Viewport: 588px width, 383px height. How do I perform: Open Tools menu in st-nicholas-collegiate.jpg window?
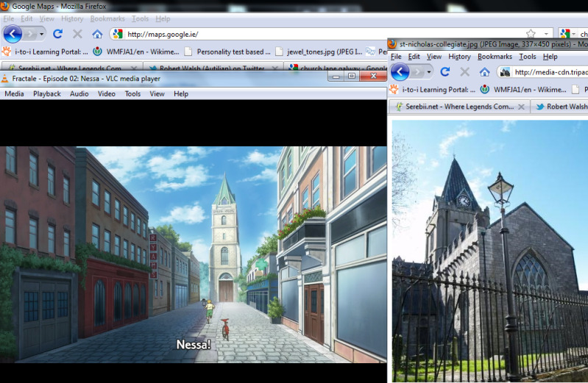[528, 57]
